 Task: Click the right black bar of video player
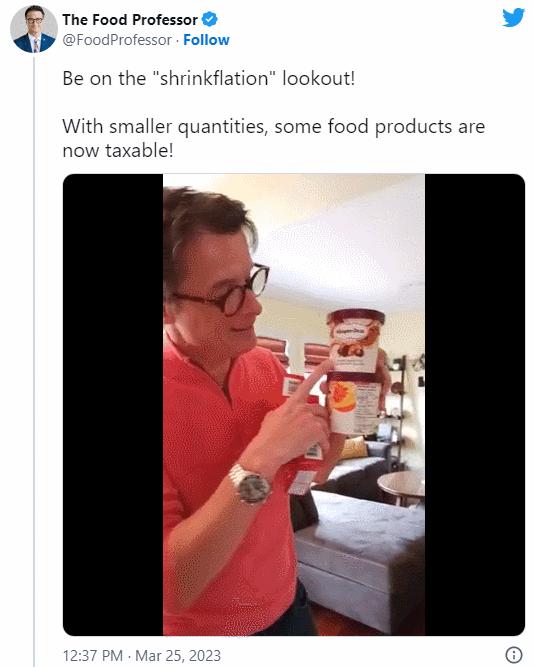[474, 405]
